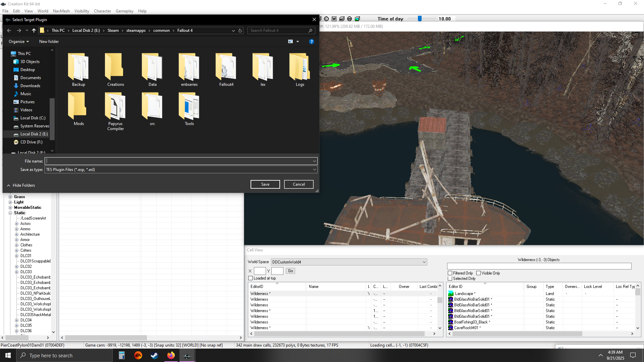Refresh the Fallout 4 folder listing
Viewport: 644px width, 362px height.
[240, 31]
